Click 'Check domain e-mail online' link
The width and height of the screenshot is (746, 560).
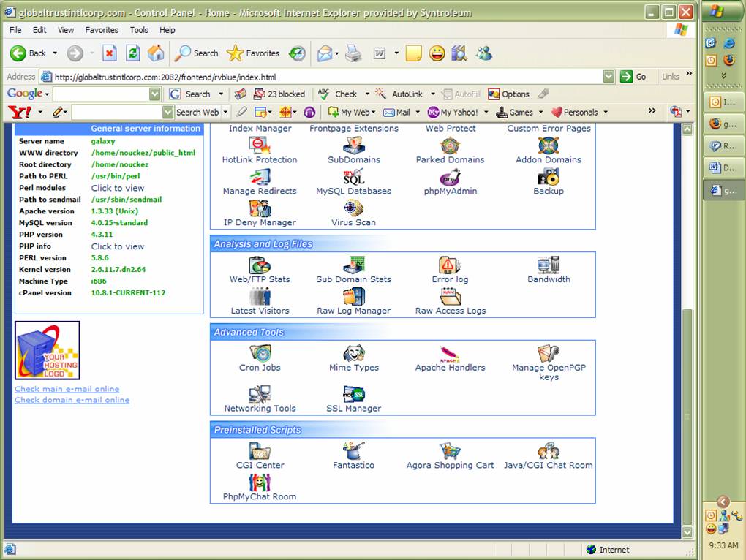(x=72, y=400)
